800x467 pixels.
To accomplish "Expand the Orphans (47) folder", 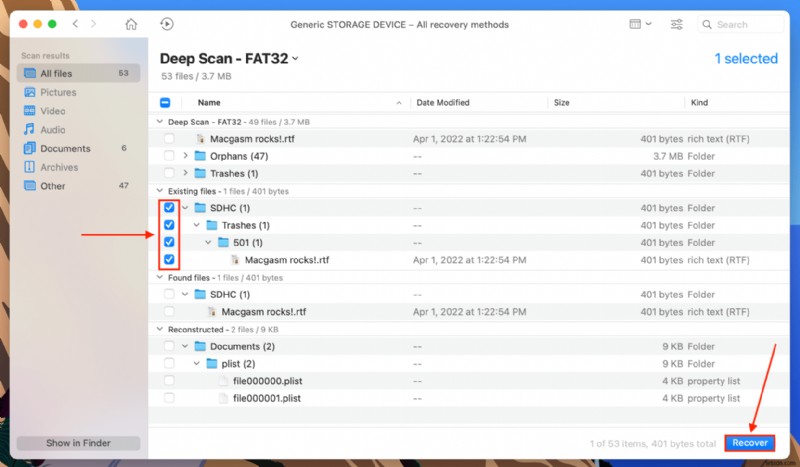I will 185,156.
